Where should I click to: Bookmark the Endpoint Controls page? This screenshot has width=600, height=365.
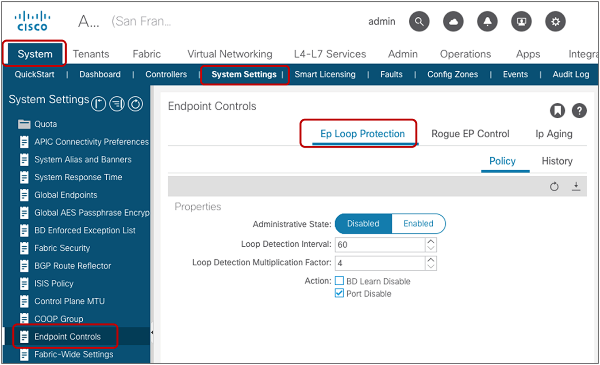tap(557, 111)
